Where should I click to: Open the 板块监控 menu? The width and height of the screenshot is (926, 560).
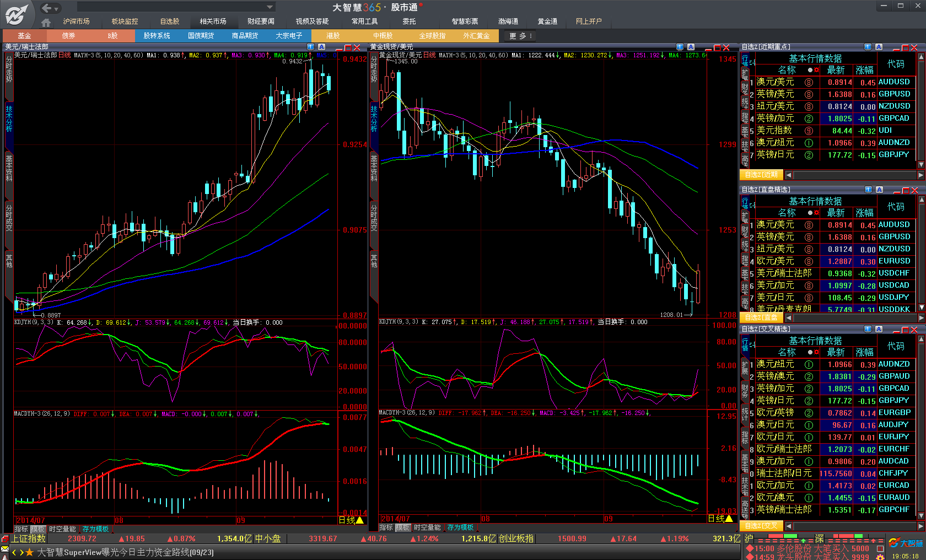pos(125,21)
